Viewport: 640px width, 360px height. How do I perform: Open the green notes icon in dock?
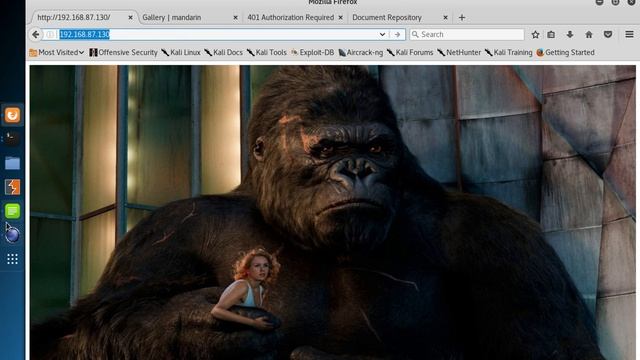(x=12, y=211)
